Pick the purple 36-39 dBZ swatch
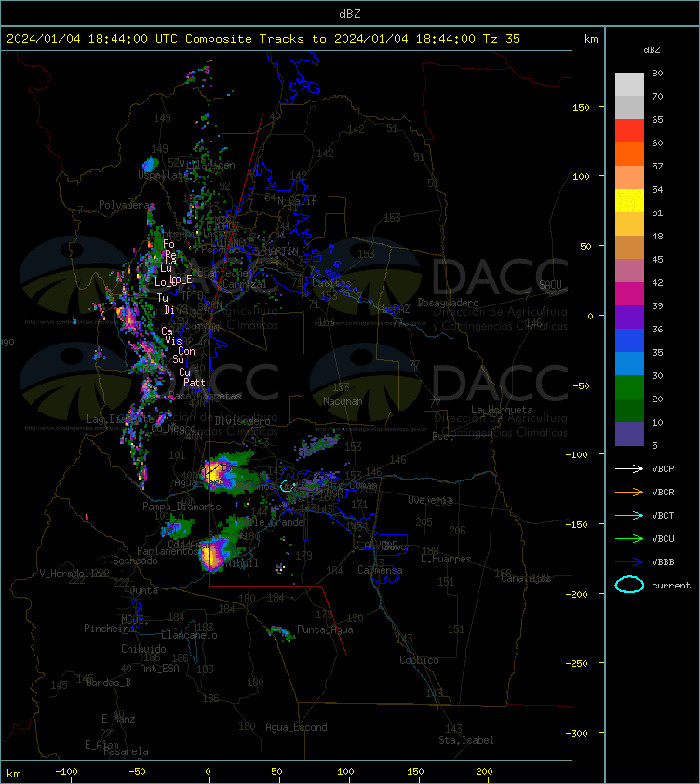Image resolution: width=700 pixels, height=784 pixels. (629, 317)
